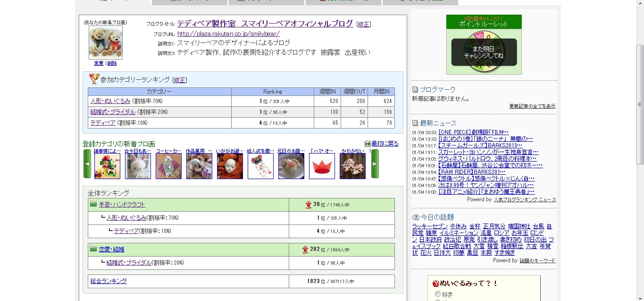Click the trophy icon beside 参加カテゴリーランキング
The width and height of the screenshot is (644, 301).
pos(94,79)
